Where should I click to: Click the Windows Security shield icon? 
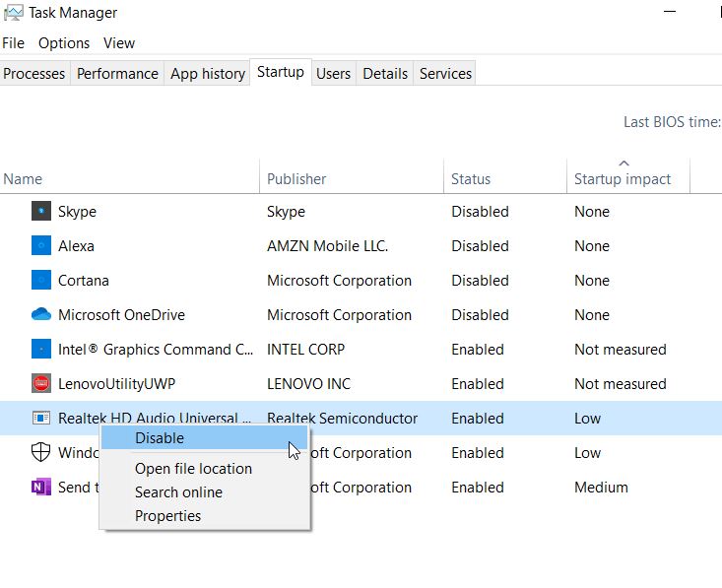(x=40, y=452)
